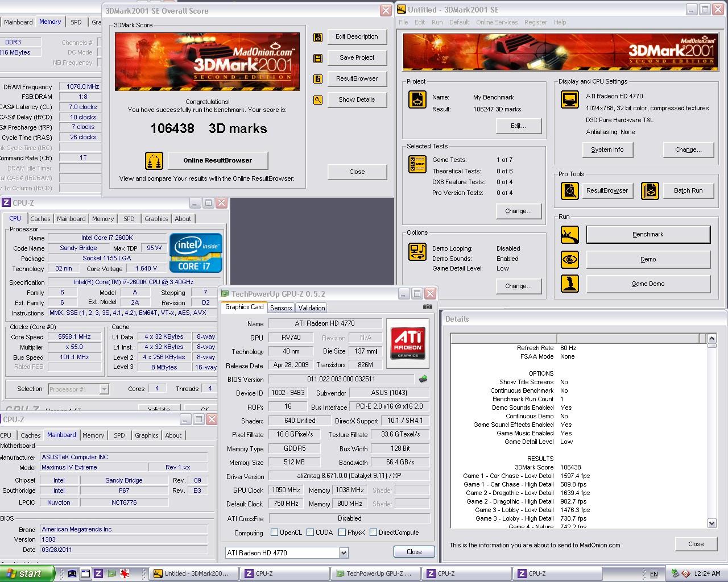This screenshot has height=582, width=728.
Task: Click the Core Speed 5558.1 MHz value
Action: tap(75, 337)
